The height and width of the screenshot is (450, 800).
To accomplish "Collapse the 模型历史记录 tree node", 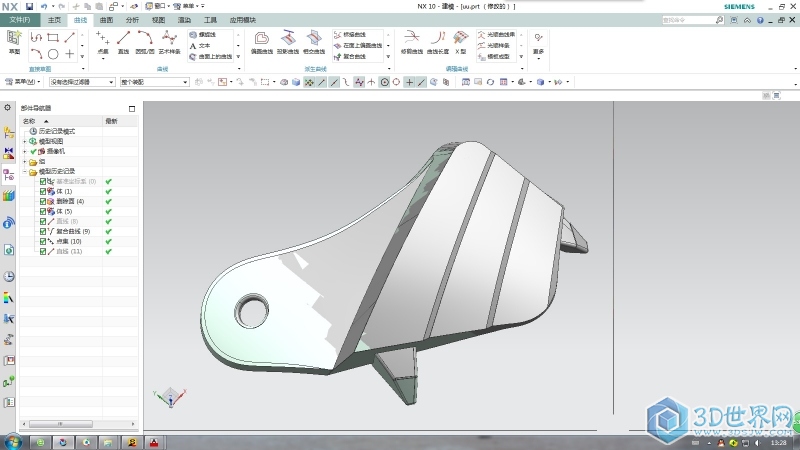I will coord(24,172).
